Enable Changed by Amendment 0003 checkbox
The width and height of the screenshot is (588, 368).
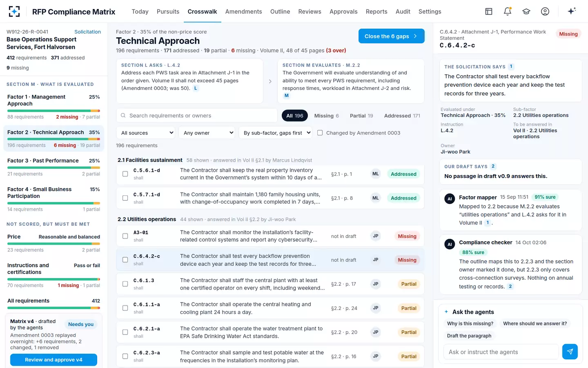[x=320, y=133]
